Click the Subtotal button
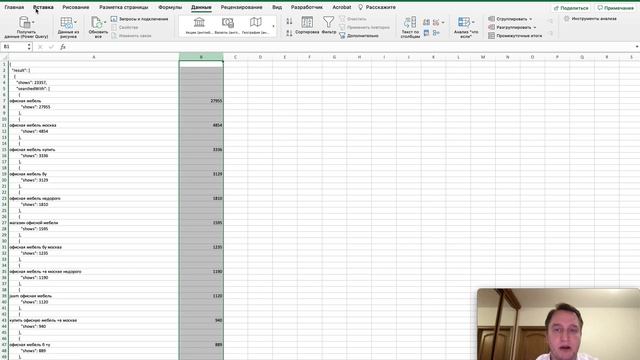640x360 pixels. pyautogui.click(x=515, y=36)
